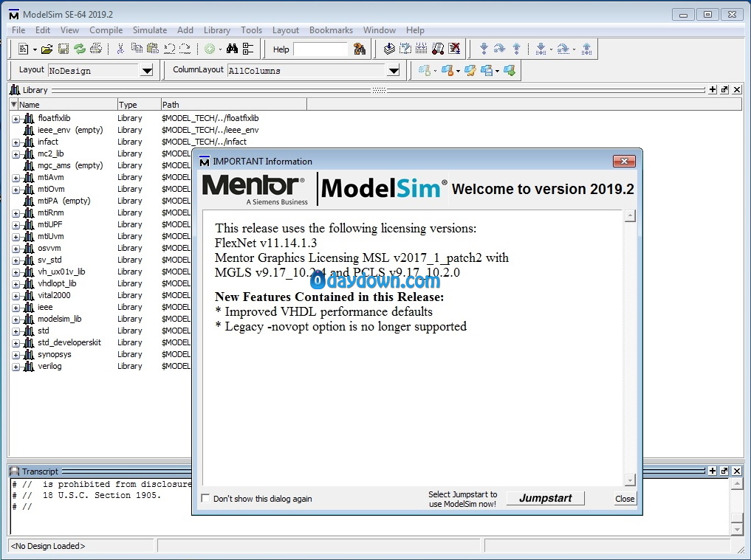Expand the floatfixlib library node
Image resolution: width=751 pixels, height=560 pixels.
tap(16, 119)
